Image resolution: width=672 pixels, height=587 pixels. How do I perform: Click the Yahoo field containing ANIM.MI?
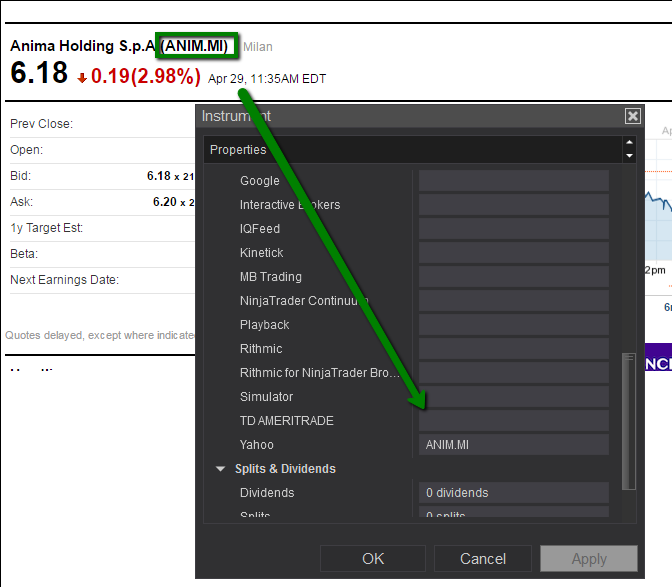coord(513,445)
